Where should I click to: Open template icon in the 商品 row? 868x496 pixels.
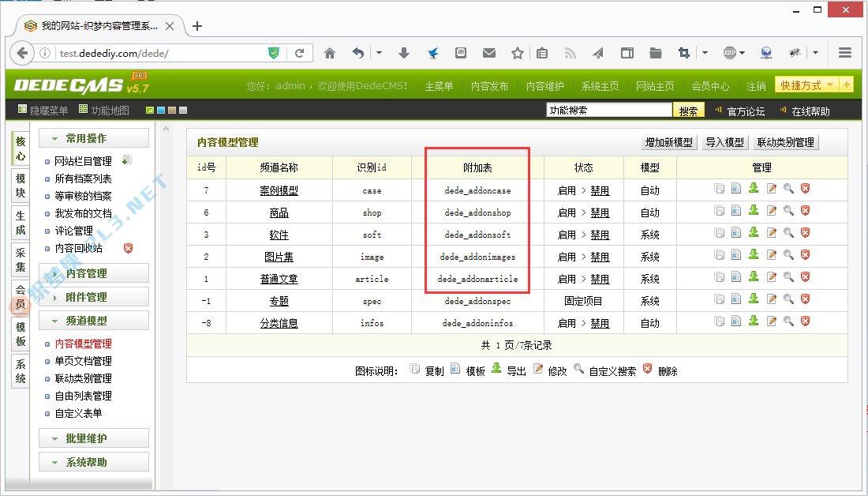click(x=735, y=211)
